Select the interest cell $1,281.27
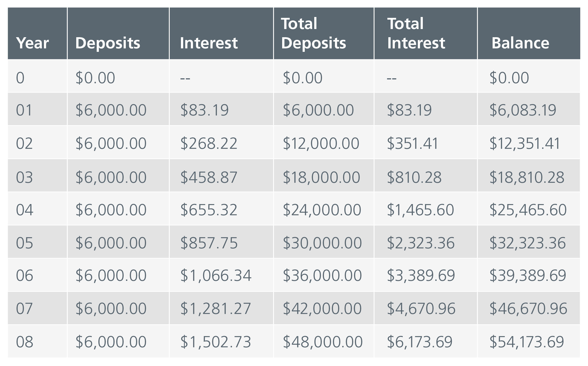 coord(221,308)
